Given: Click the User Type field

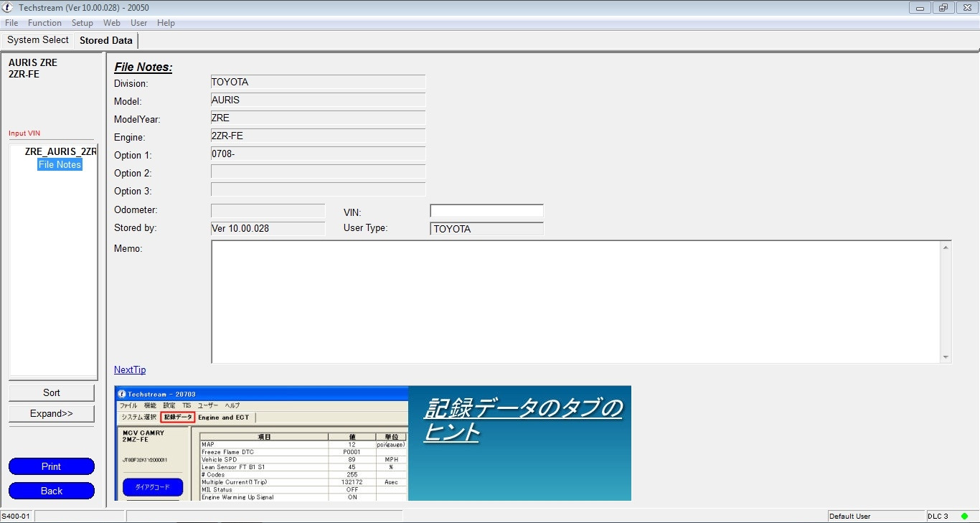Looking at the screenshot, I should (x=486, y=229).
